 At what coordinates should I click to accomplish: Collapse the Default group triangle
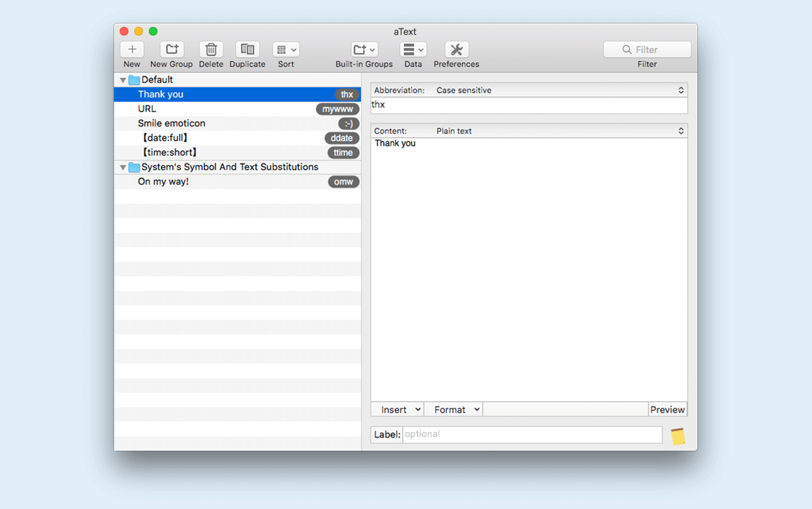[x=123, y=80]
